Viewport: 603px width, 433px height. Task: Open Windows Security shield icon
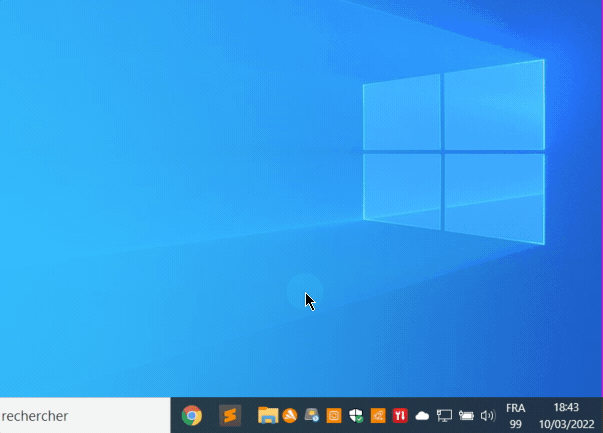(x=356, y=415)
